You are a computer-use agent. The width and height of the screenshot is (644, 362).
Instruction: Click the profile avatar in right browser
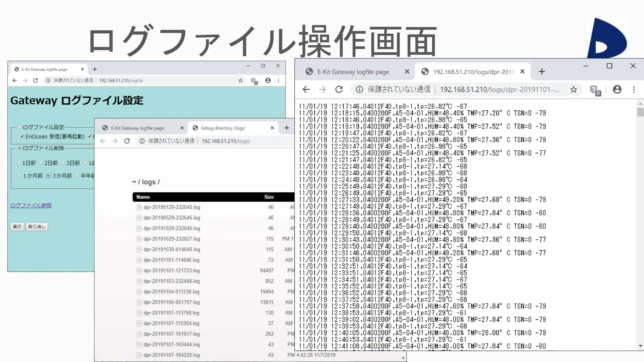coord(617,90)
